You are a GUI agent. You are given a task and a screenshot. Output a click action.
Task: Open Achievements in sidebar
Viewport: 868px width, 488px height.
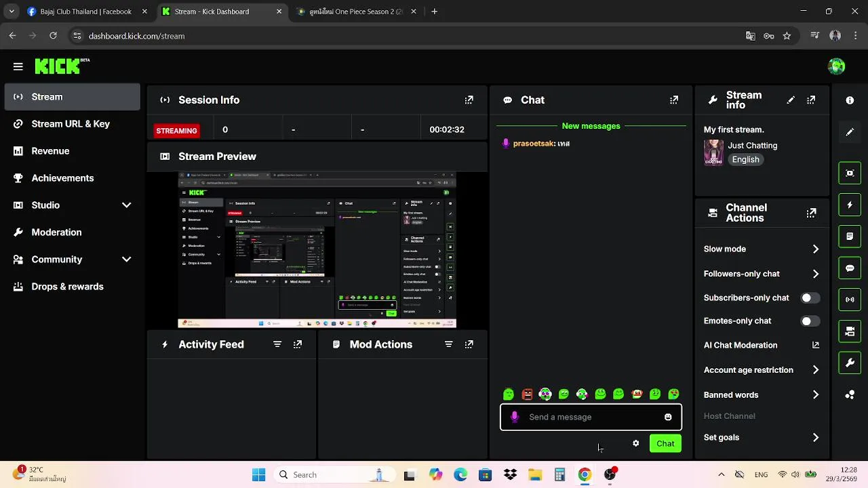pos(72,178)
